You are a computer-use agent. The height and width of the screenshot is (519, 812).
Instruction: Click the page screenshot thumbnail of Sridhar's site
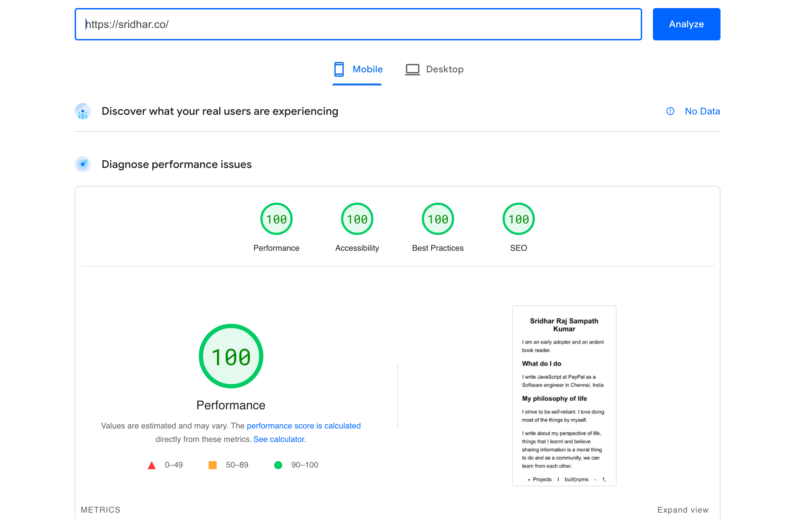564,396
